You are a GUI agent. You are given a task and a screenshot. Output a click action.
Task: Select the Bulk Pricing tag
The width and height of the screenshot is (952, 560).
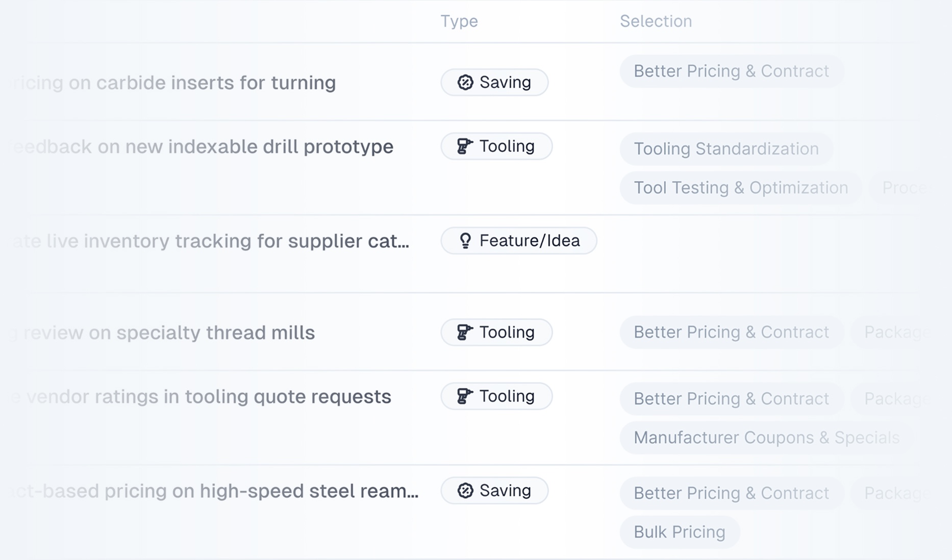(x=680, y=532)
